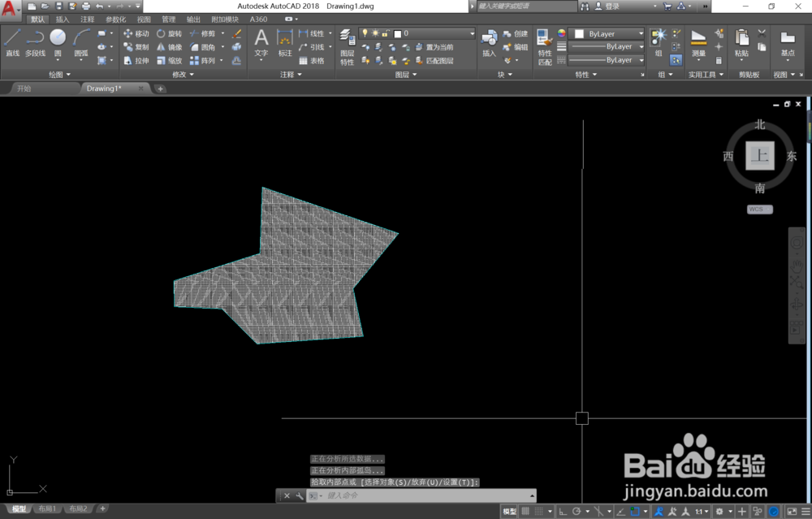Click the 登录 (Sign in) button

point(607,6)
